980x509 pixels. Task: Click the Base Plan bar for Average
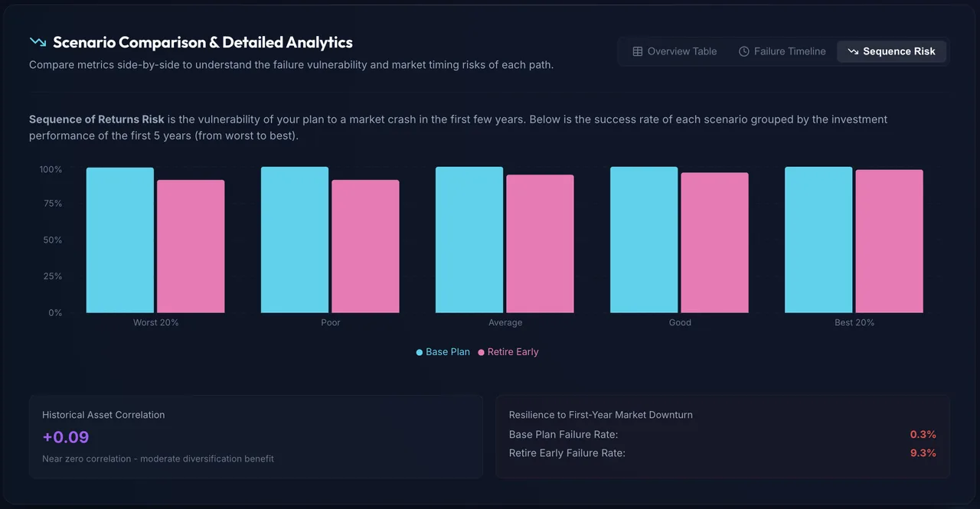tap(469, 240)
